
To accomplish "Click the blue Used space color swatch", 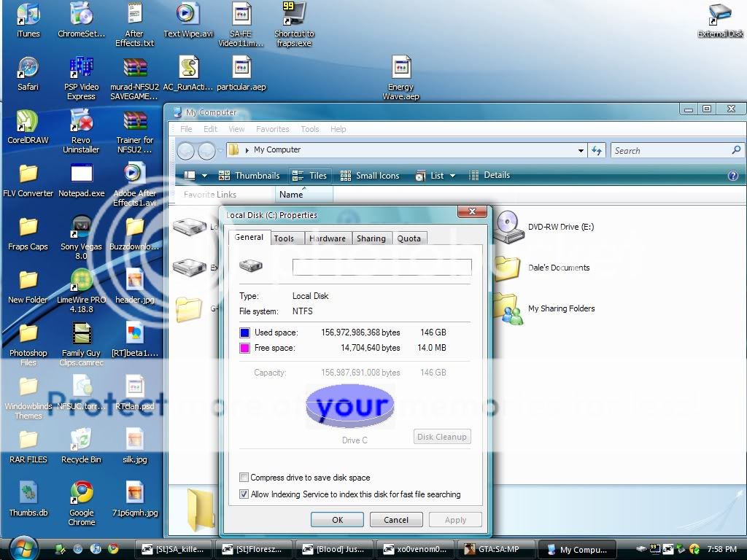I will tap(244, 332).
